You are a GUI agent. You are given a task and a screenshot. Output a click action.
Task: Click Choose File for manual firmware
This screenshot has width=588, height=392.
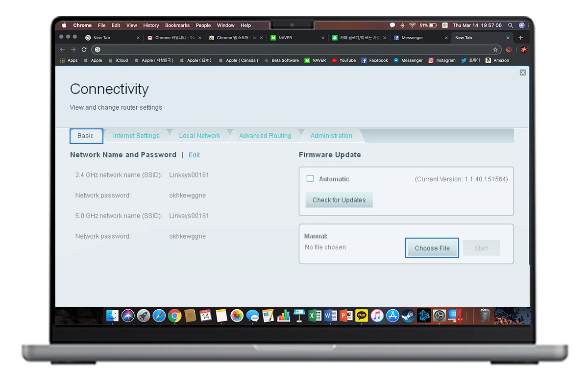(x=432, y=248)
